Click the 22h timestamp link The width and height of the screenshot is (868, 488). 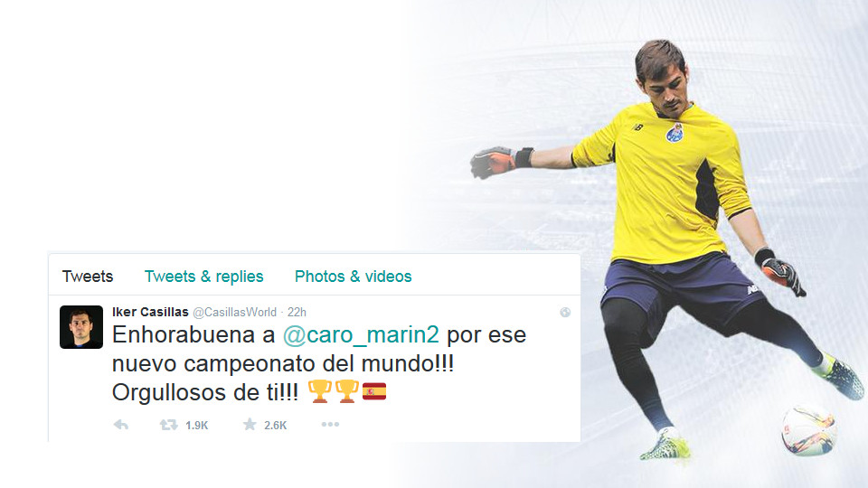(x=297, y=312)
